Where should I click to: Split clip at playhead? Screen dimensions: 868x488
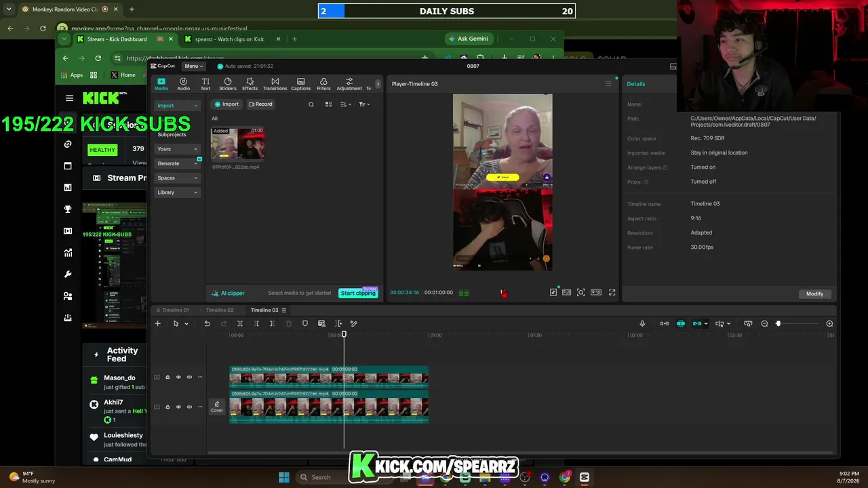[x=240, y=323]
